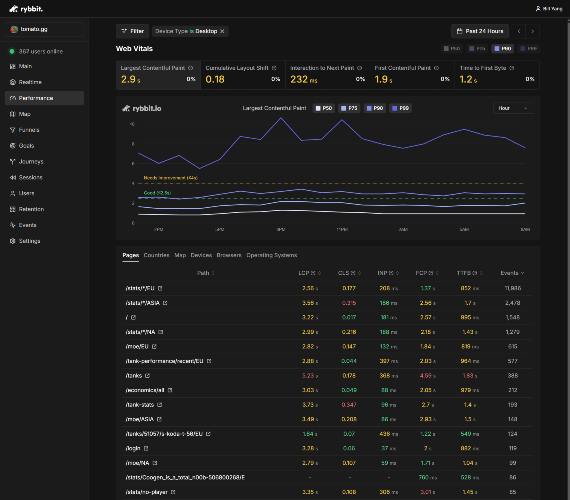Select the Interaction to Next Paint card
Viewport: 570px width, 500px height.
click(328, 75)
